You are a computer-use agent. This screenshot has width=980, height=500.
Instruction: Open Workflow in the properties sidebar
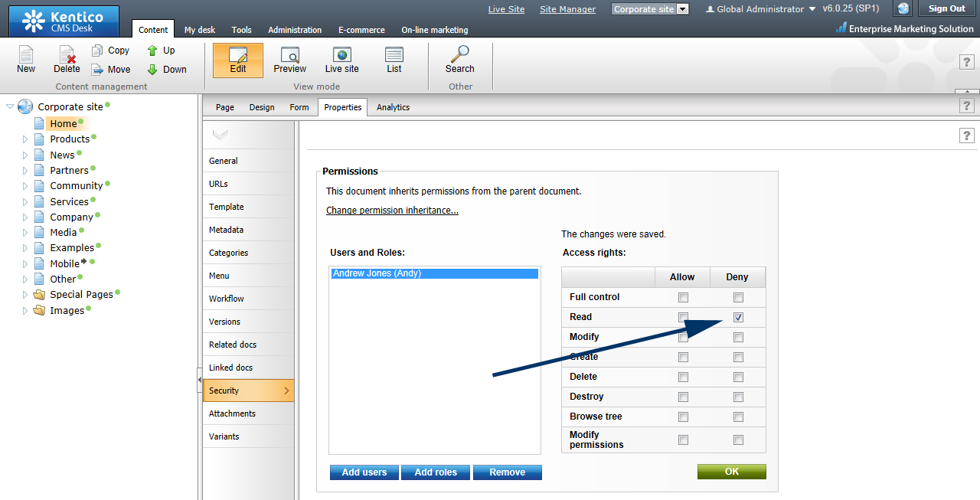227,299
